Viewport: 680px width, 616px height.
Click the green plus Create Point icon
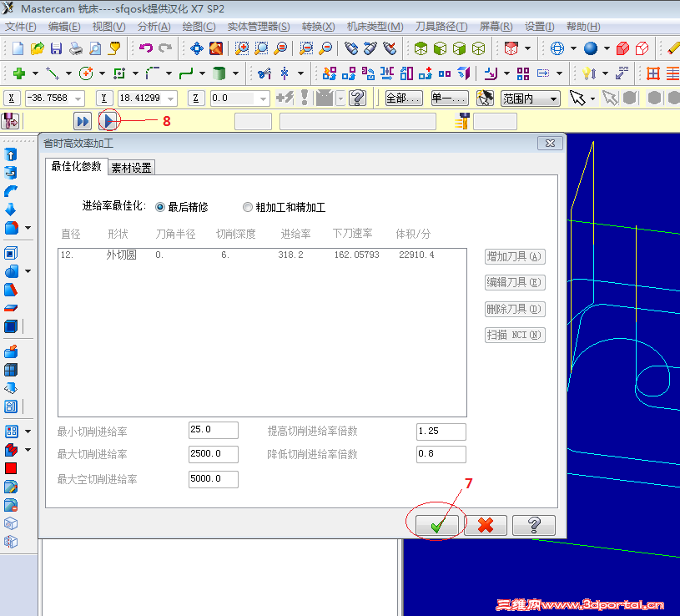coord(18,73)
